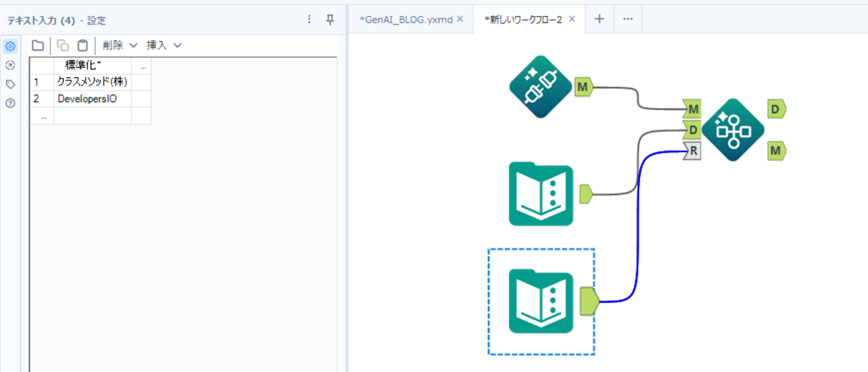
Task: Select the Prompt tool icon on canvas
Action: click(x=733, y=130)
